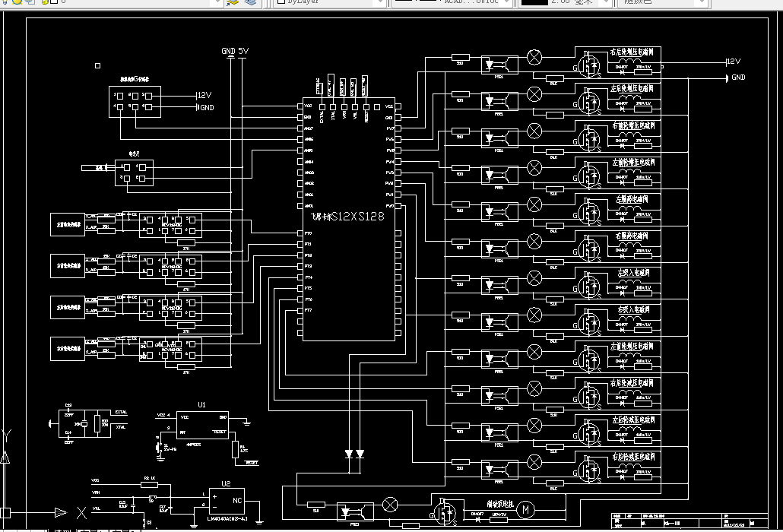The image size is (783, 532).
Task: Select the S12XS128 chip label
Action: click(x=358, y=216)
